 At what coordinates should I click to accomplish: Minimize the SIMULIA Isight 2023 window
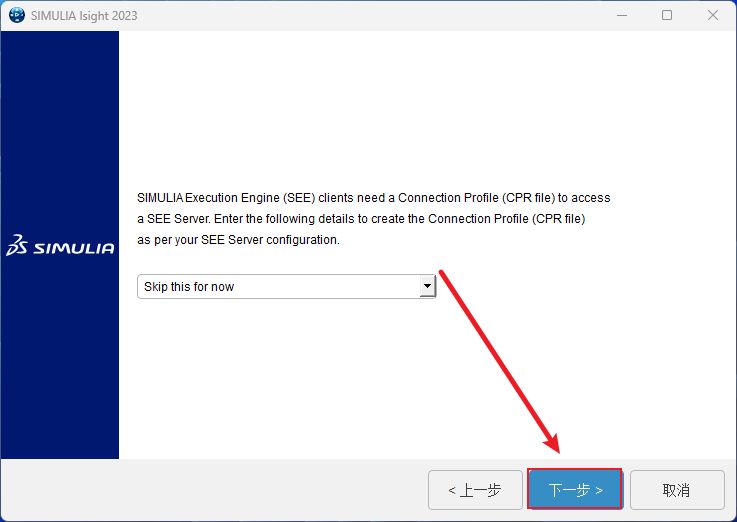(x=622, y=15)
